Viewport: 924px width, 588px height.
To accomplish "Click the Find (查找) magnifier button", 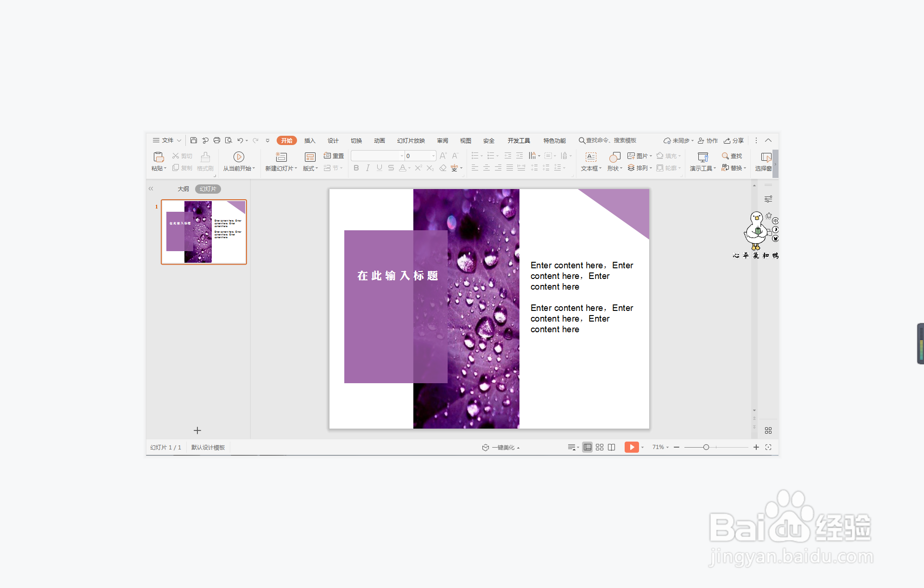I will click(x=732, y=156).
